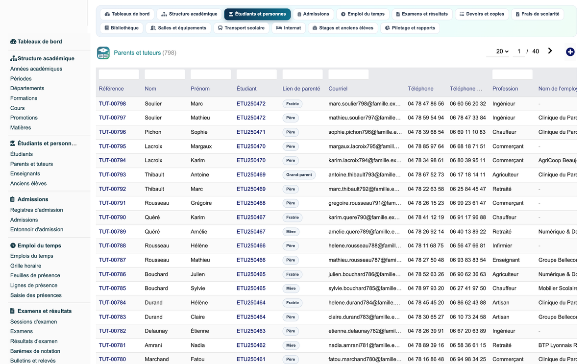Viewport: 588px width, 364px height.
Task: Click the list icon on Devoirs et copies
Action: tap(462, 14)
